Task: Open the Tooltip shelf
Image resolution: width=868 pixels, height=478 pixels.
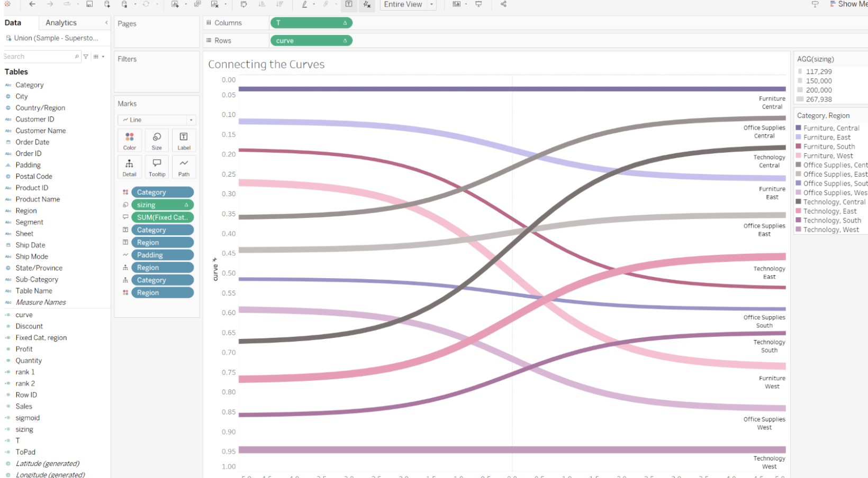Action: (x=157, y=167)
